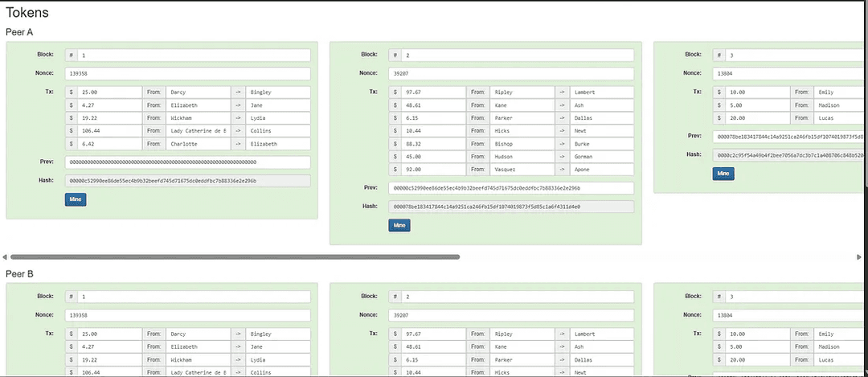
Task: Edit the 6.42 amount in Peer A block 1
Action: pos(109,144)
